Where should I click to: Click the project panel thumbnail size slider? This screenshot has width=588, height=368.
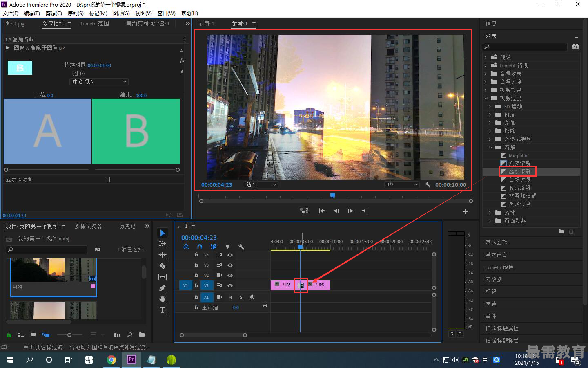[x=69, y=335]
